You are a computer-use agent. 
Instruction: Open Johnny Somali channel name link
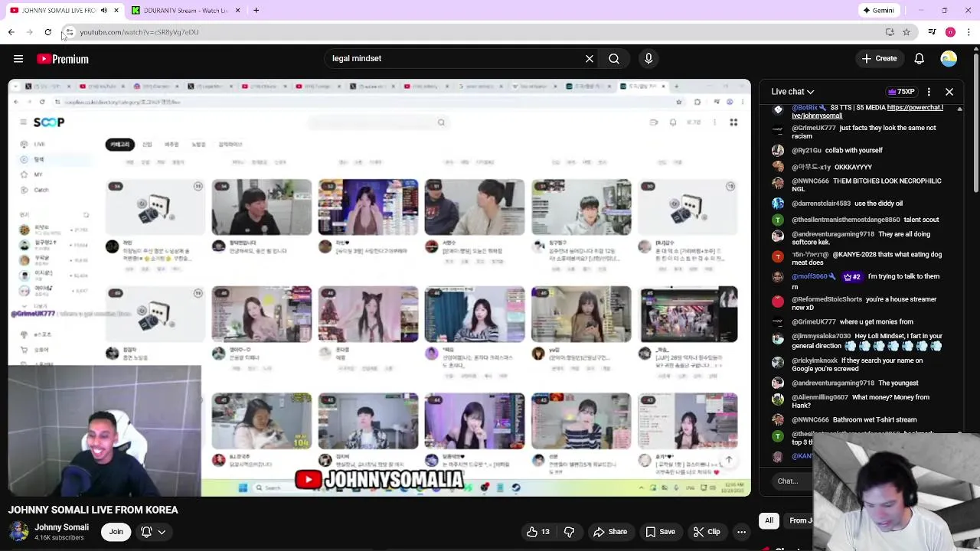61,527
